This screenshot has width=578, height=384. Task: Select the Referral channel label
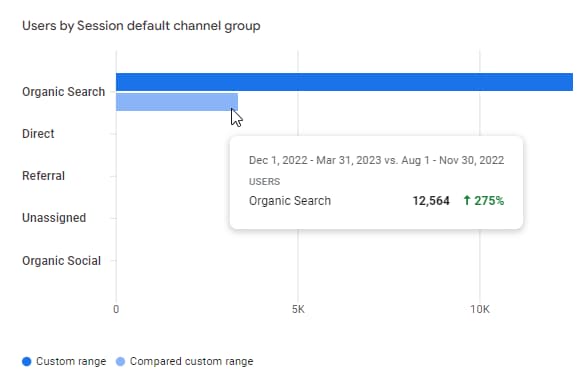point(43,176)
